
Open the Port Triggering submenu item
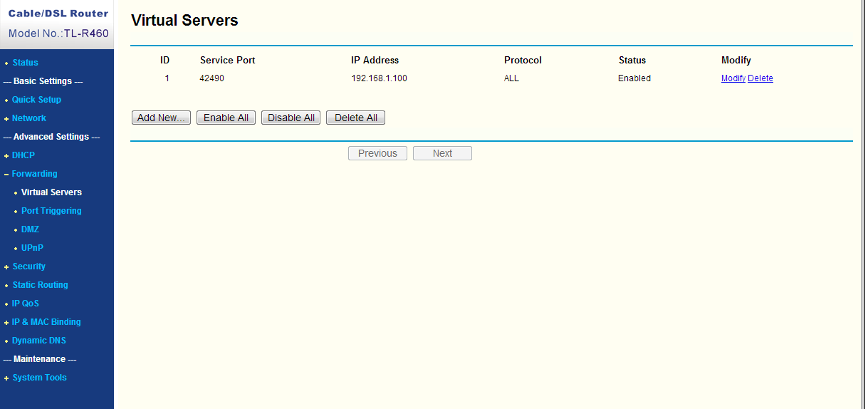(x=51, y=211)
